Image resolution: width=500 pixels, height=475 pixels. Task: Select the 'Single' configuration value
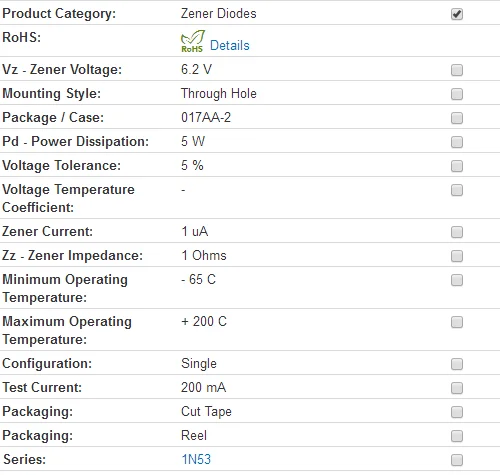click(199, 364)
